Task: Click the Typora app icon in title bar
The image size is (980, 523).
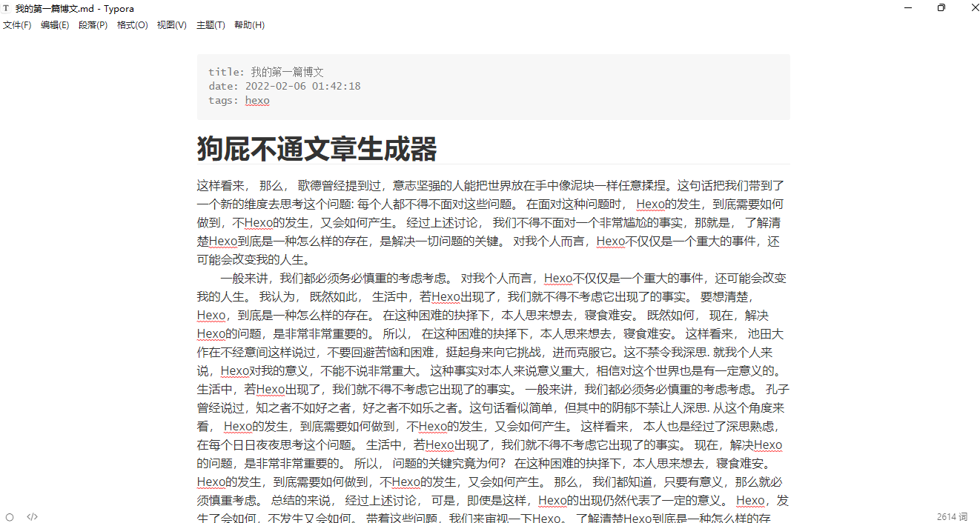Action: [7, 7]
